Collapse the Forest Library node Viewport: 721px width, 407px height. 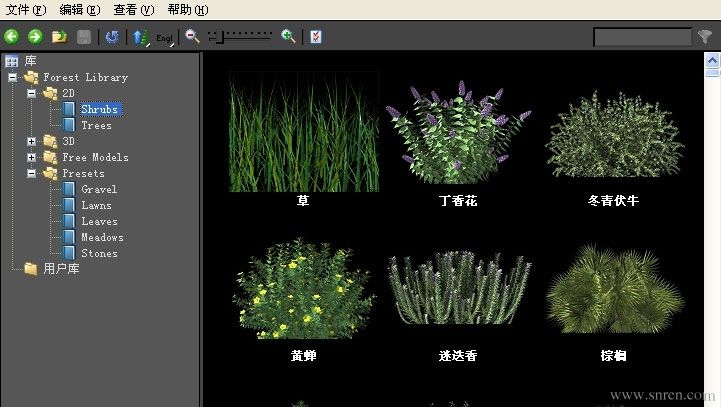coord(12,77)
